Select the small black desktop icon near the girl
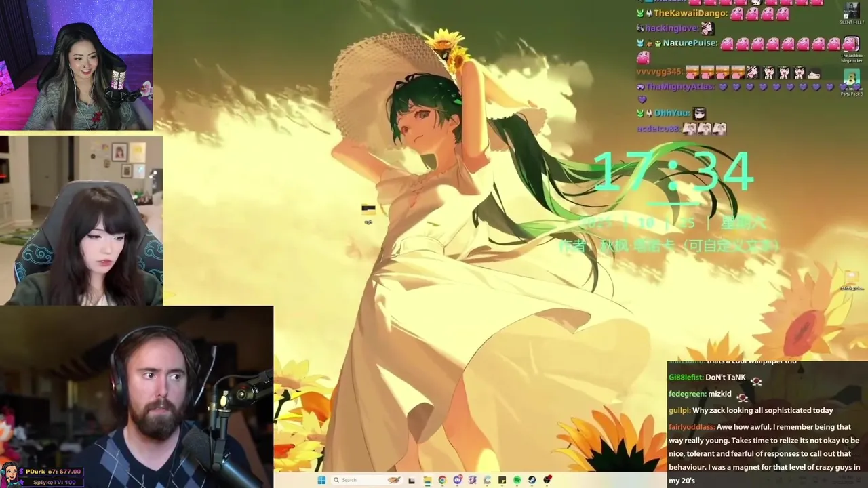Screen dimensions: 868x488 (368, 213)
